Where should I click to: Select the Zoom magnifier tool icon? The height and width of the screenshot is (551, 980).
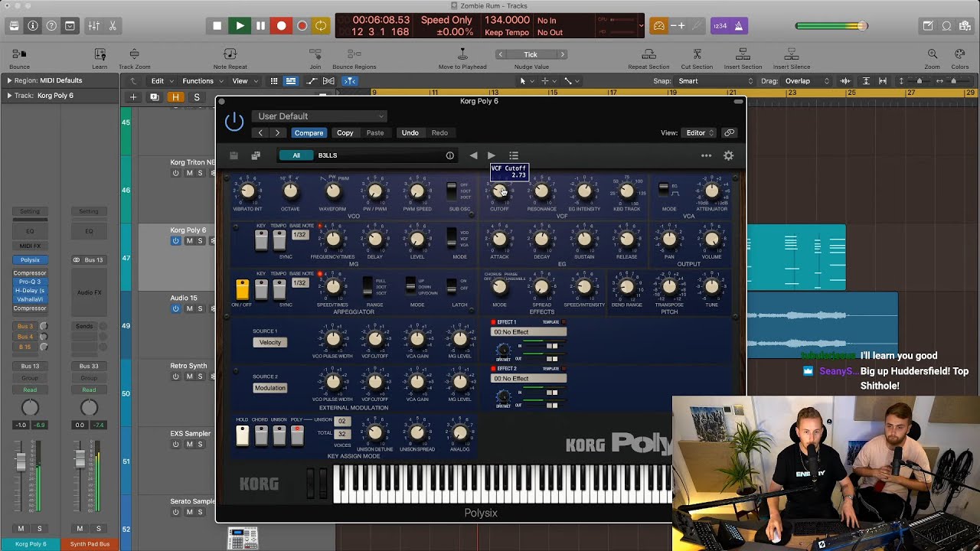932,54
